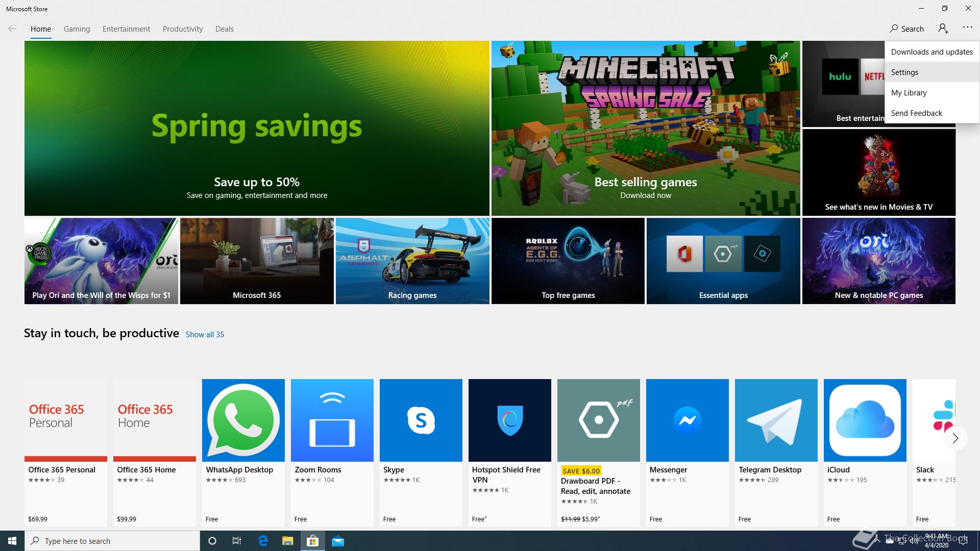Image resolution: width=980 pixels, height=551 pixels.
Task: Switch to the Gaming tab
Action: tap(77, 29)
